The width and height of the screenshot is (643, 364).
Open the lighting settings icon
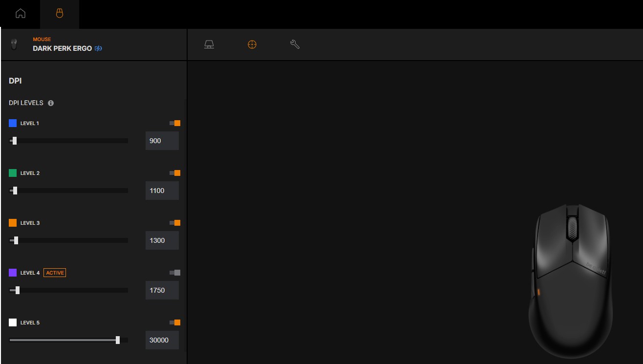tap(209, 44)
